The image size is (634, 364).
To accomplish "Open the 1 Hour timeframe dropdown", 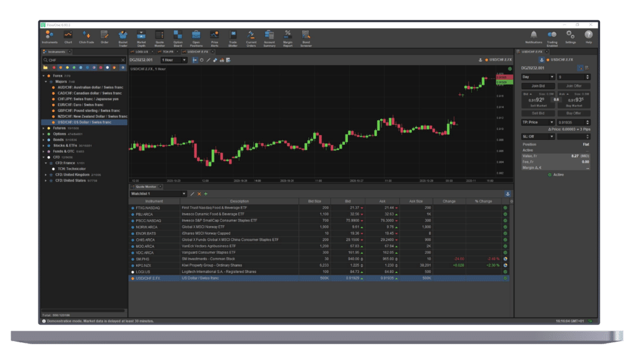I will 184,59.
